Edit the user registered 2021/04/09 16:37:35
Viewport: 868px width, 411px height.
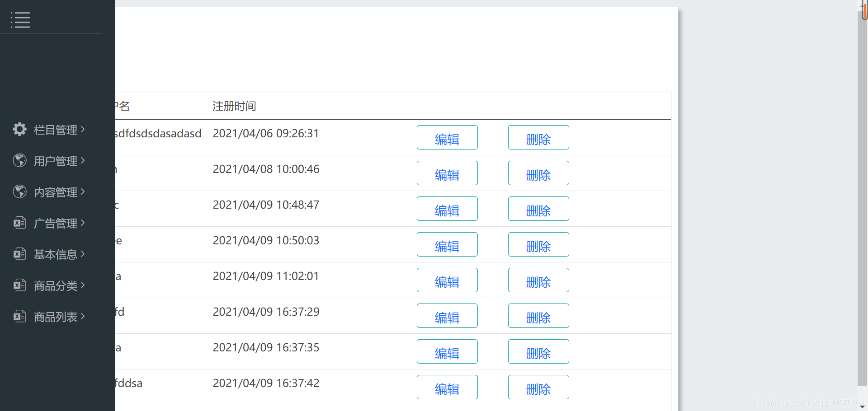447,351
